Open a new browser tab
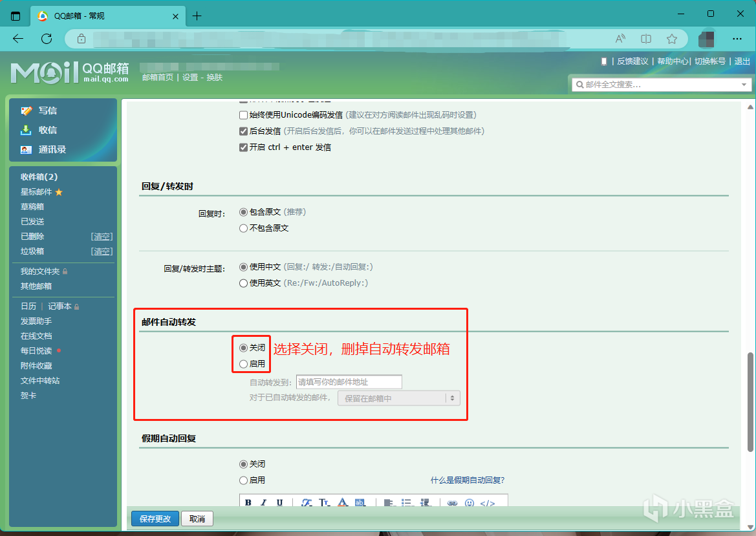The width and height of the screenshot is (756, 536). (x=197, y=16)
